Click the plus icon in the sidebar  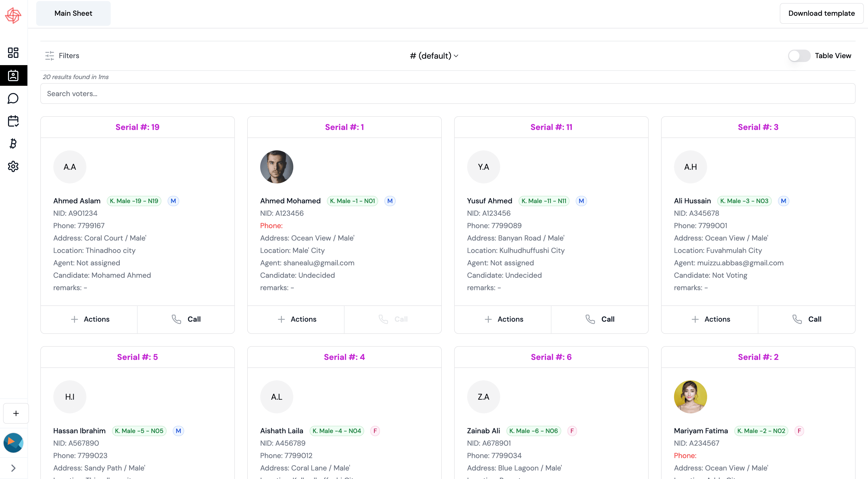[16, 413]
